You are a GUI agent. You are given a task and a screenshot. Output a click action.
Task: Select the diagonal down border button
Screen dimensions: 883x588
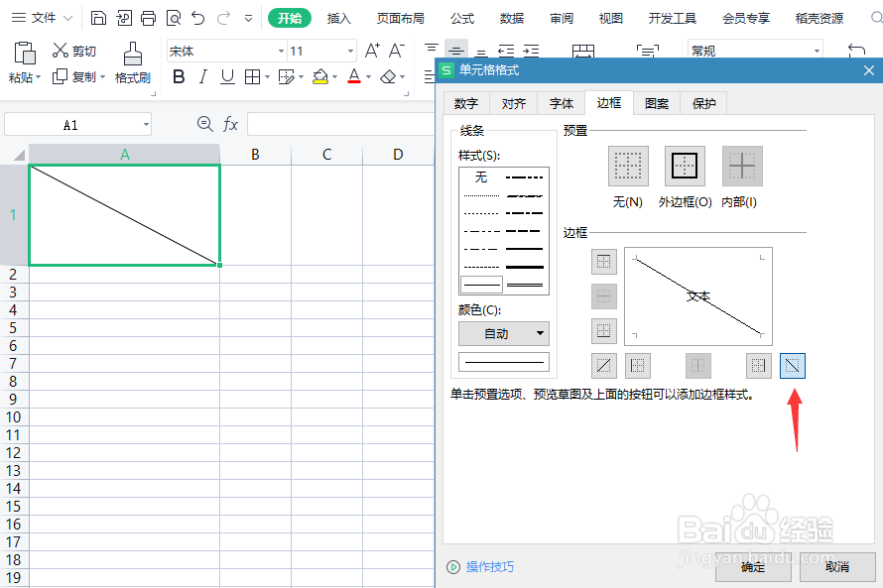[793, 366]
